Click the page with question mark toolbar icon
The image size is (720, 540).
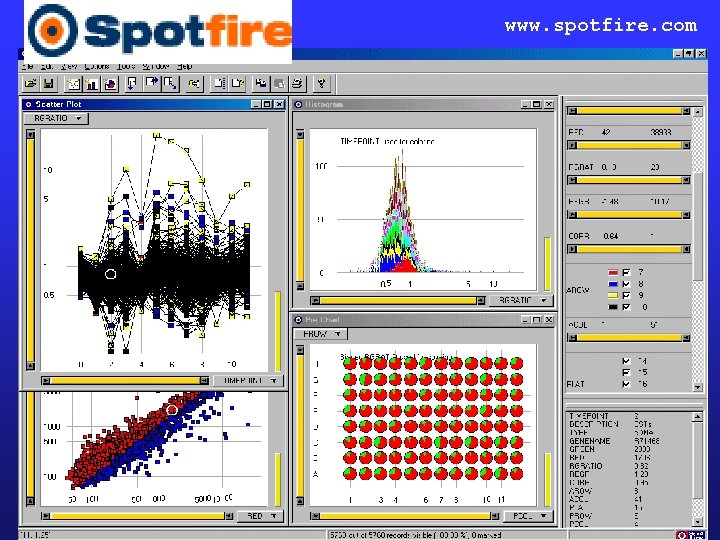[x=237, y=84]
